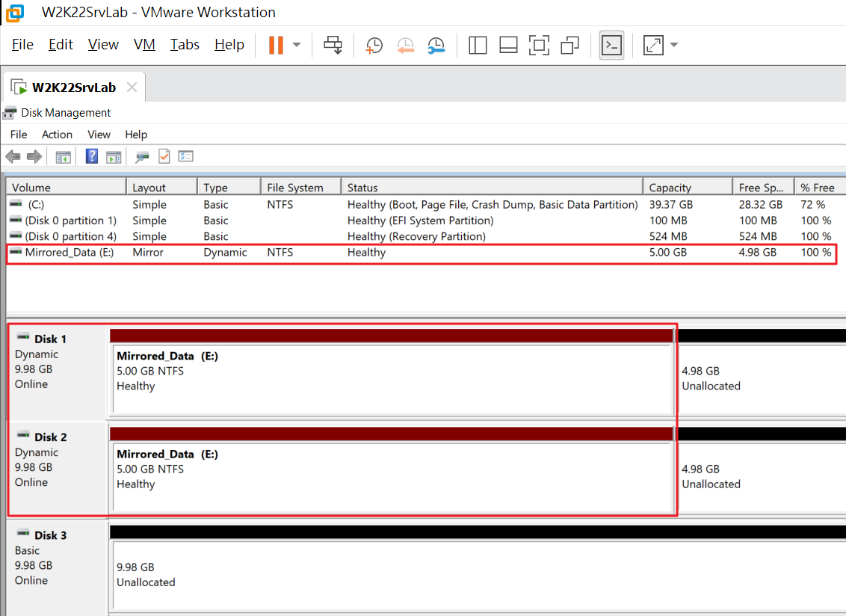Select 4.98 GB Unallocated space on Disk 2
The image size is (846, 616).
pos(761,469)
